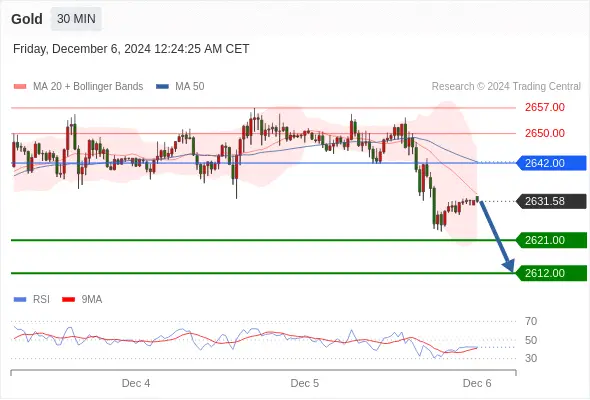Image resolution: width=590 pixels, height=400 pixels.
Task: Click the Gold chart title
Action: (27, 19)
